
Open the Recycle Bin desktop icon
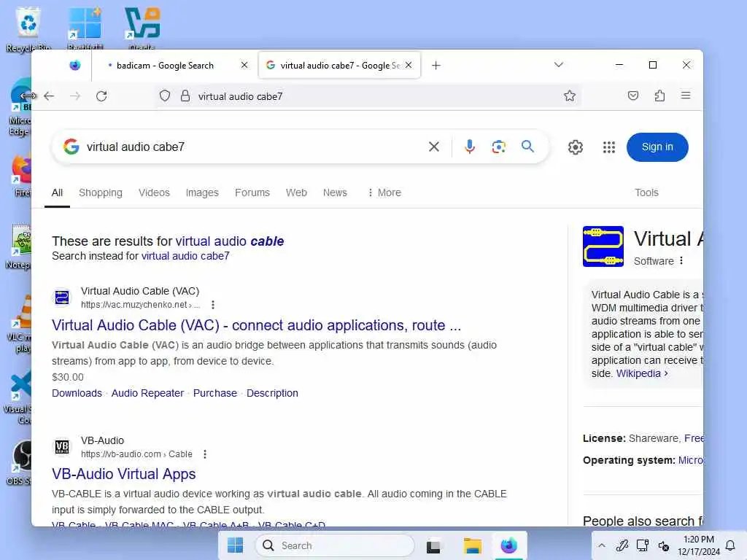pos(28,28)
